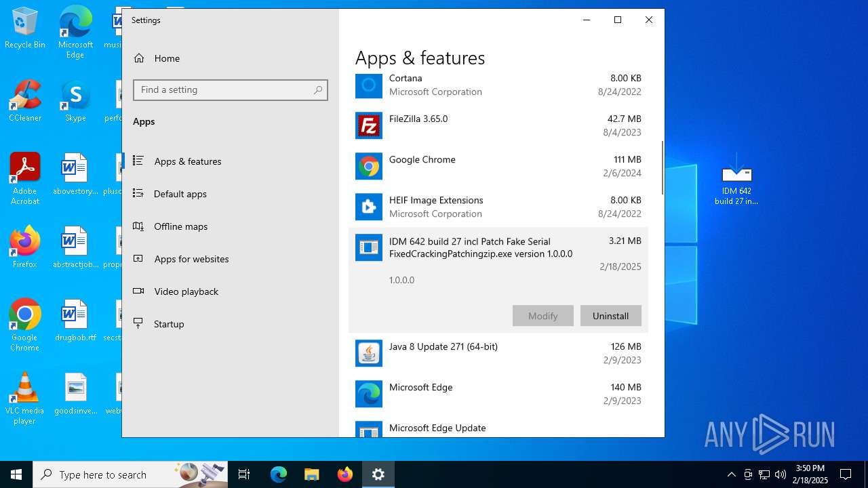Select the Apps & features sidebar icon

coord(138,161)
